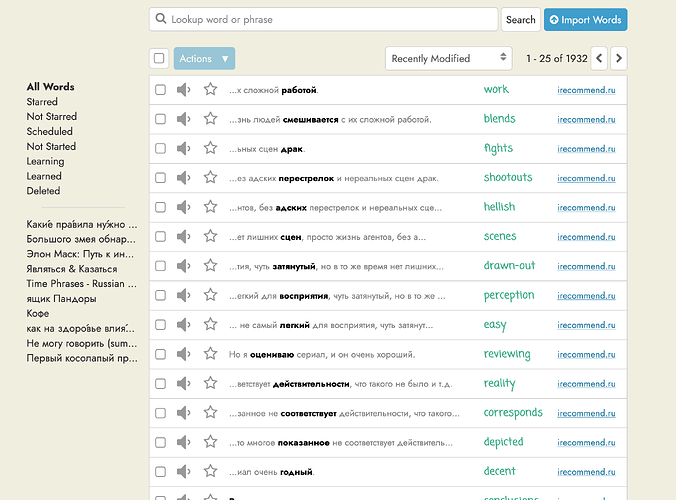The height and width of the screenshot is (500, 676).
Task: Check the box for the 'easy' row
Action: 160,325
